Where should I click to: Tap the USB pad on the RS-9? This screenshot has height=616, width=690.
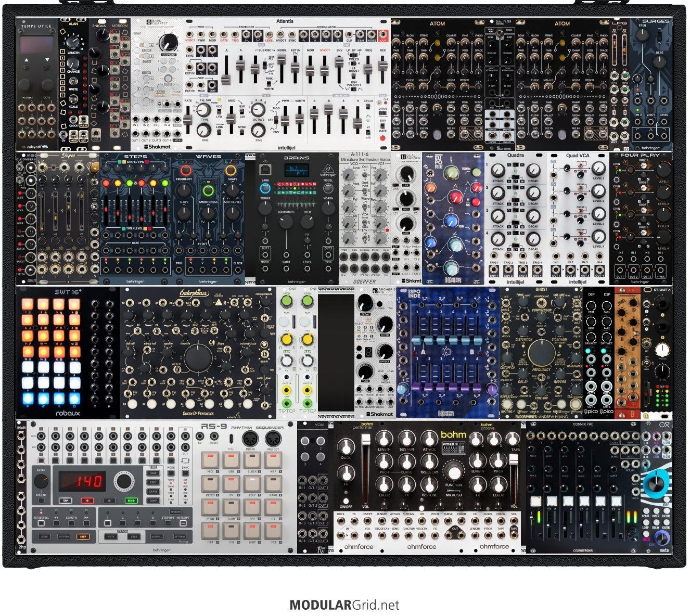[x=232, y=461]
